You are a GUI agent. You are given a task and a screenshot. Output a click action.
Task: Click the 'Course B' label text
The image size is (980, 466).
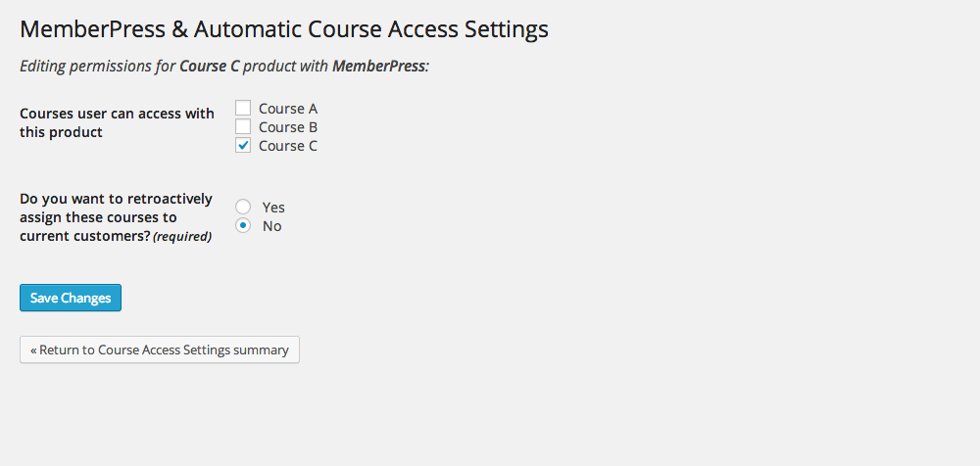[288, 127]
